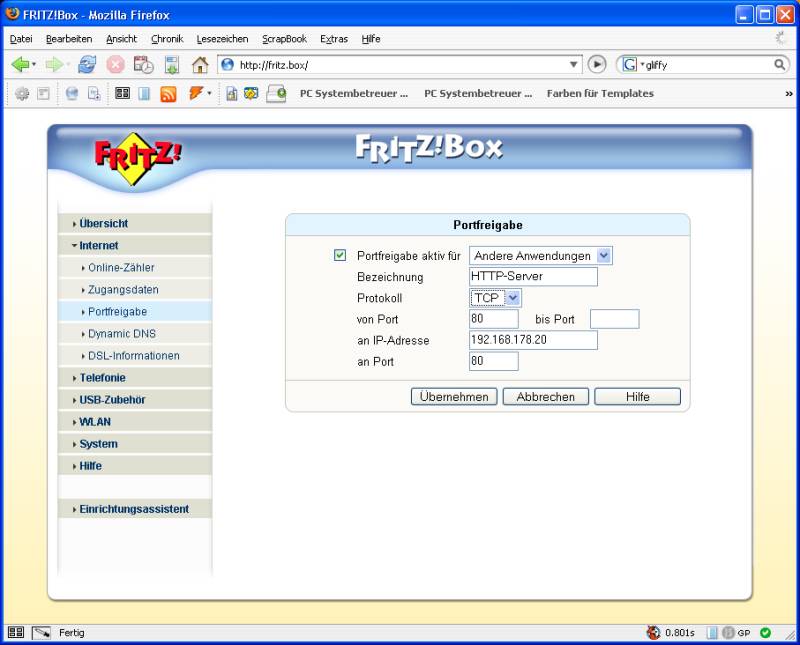Click the search magnifier icon
Viewport: 800px width, 645px height.
click(780, 65)
